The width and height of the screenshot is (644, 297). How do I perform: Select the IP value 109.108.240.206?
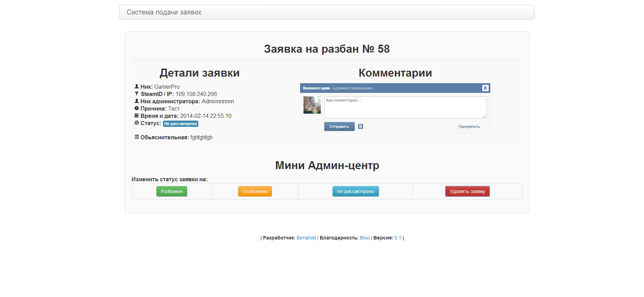coord(196,94)
